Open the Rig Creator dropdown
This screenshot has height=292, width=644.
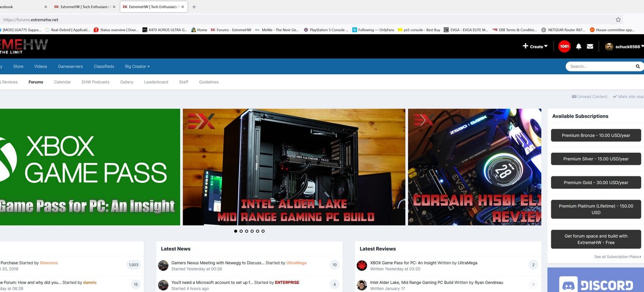136,66
